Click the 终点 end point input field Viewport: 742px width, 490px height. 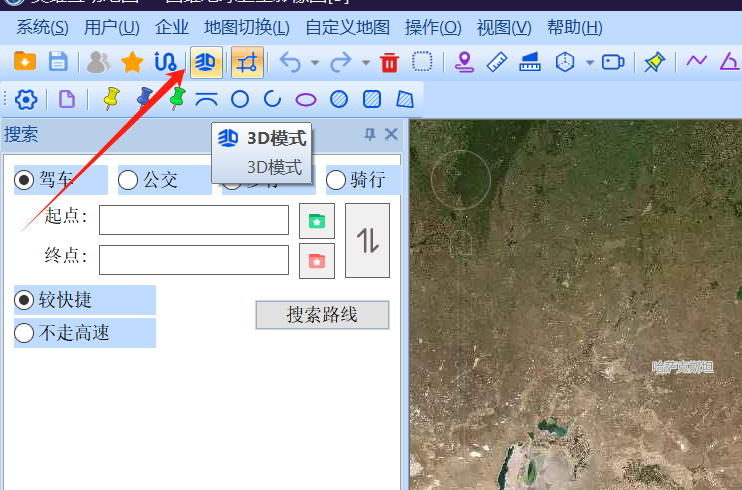[x=194, y=260]
